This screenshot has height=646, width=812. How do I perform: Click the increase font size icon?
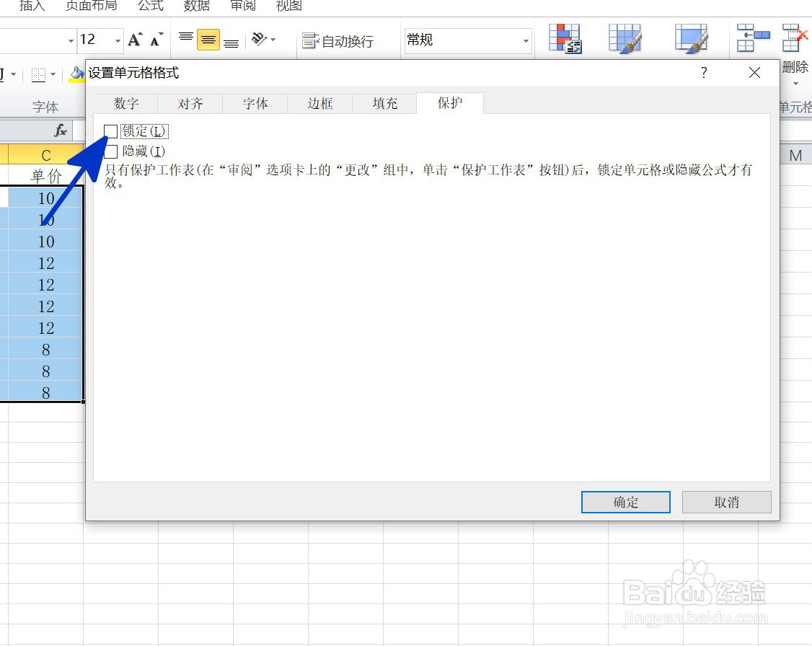[135, 40]
